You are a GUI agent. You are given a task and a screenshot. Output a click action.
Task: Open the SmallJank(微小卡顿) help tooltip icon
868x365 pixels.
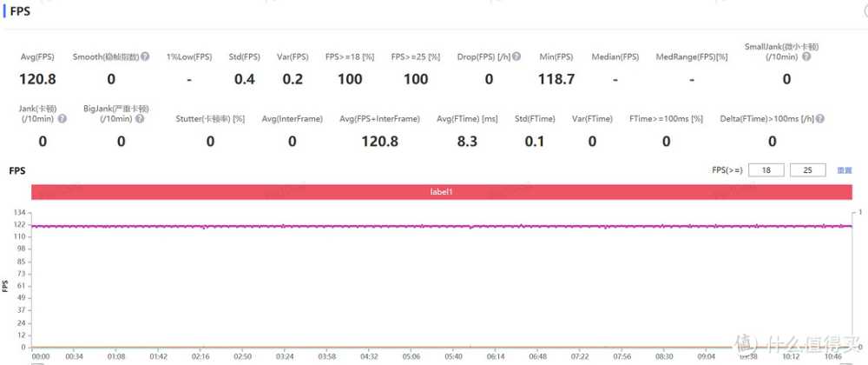coord(806,56)
